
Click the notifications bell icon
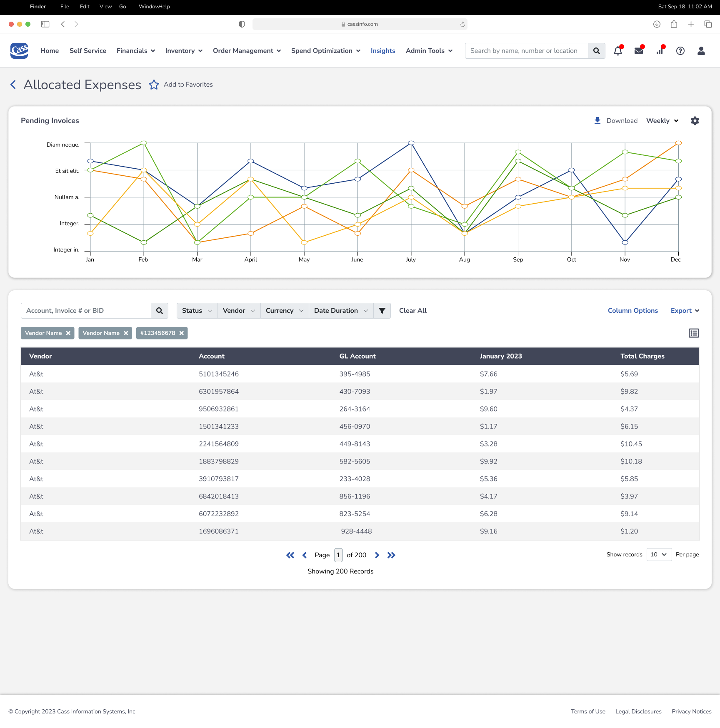617,51
